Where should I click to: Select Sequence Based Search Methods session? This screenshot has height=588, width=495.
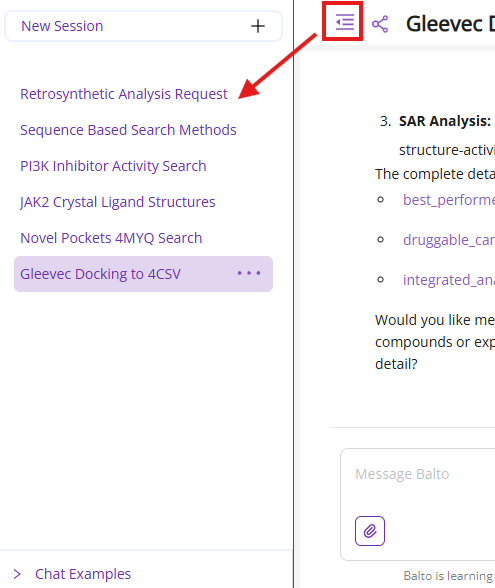128,130
